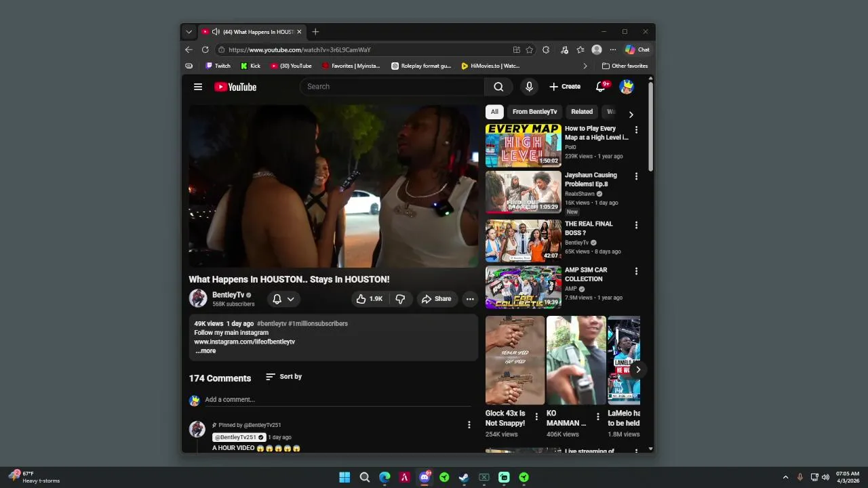The height and width of the screenshot is (488, 868).
Task: Open Edge Settings and more ellipsis
Action: click(x=613, y=49)
